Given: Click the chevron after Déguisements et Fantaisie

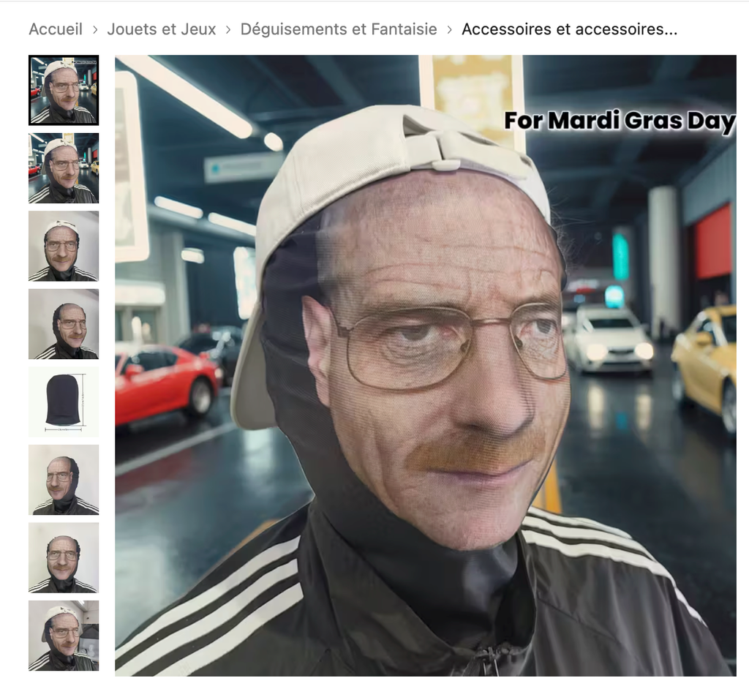Looking at the screenshot, I should pos(449,30).
